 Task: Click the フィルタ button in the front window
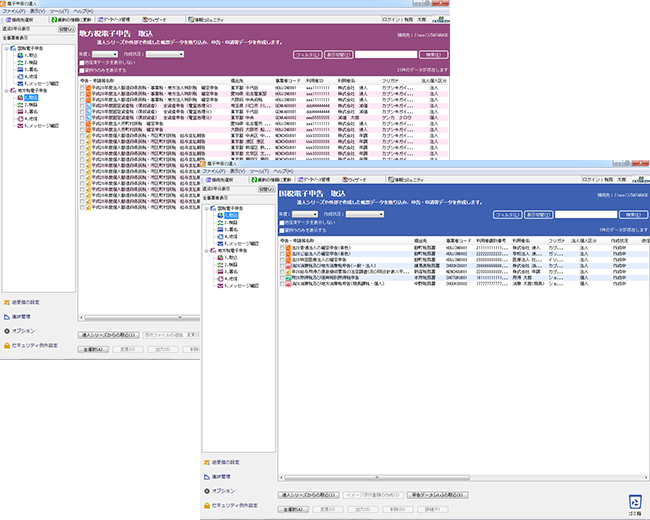(507, 215)
